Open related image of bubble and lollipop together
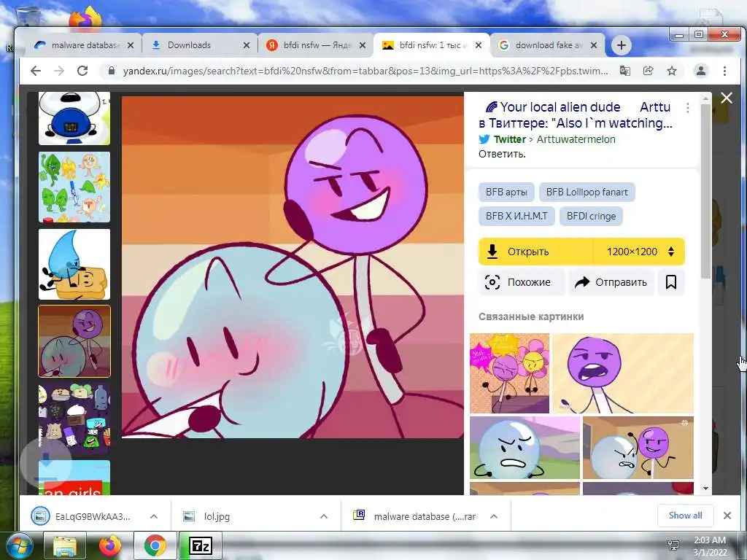747x560 pixels. (x=638, y=448)
